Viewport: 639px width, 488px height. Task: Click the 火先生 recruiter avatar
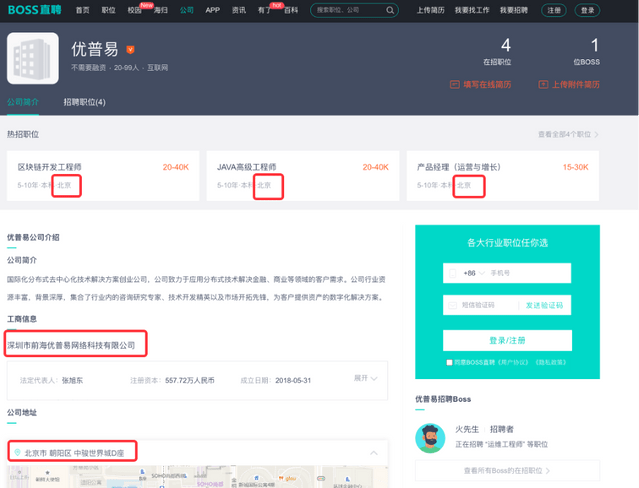430,438
